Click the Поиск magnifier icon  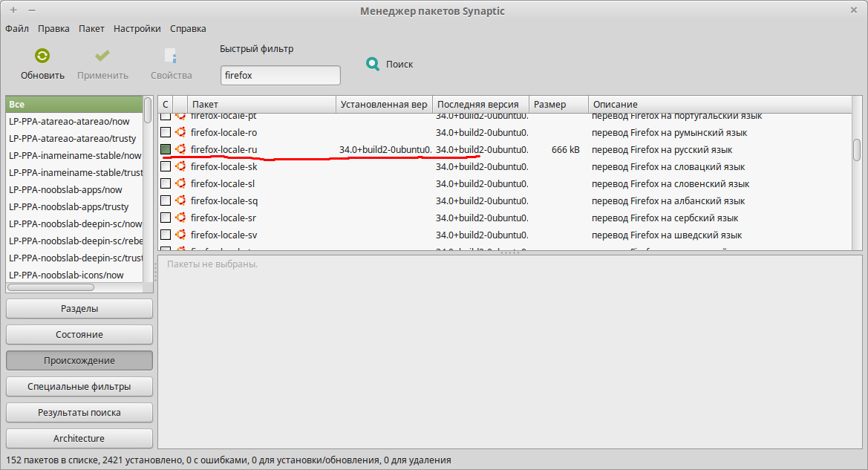[373, 65]
